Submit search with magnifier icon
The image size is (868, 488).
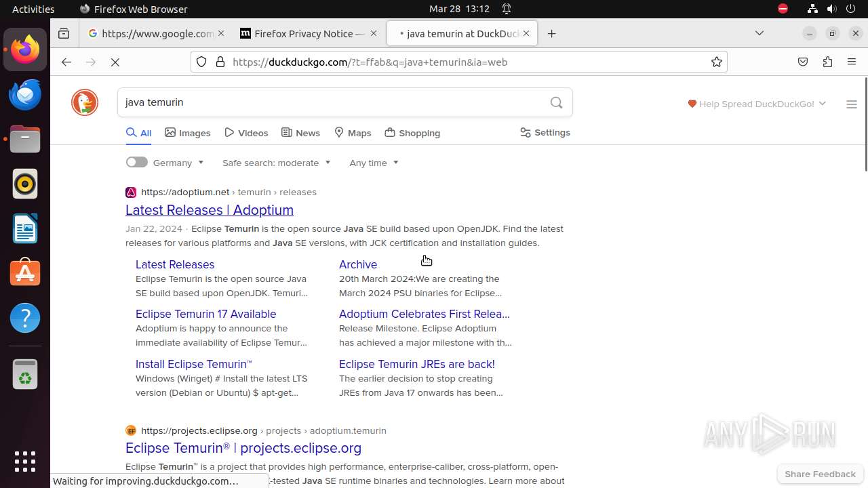(557, 102)
